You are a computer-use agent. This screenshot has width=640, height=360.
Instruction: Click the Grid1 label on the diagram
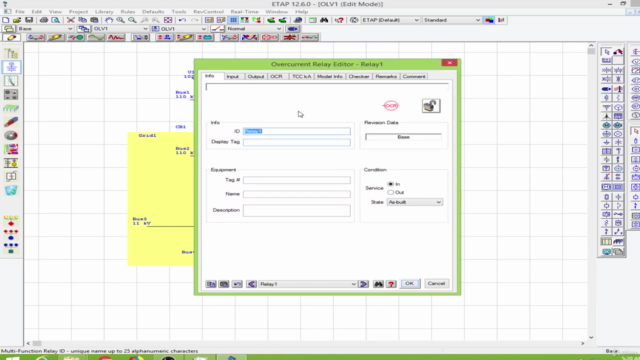coord(147,136)
